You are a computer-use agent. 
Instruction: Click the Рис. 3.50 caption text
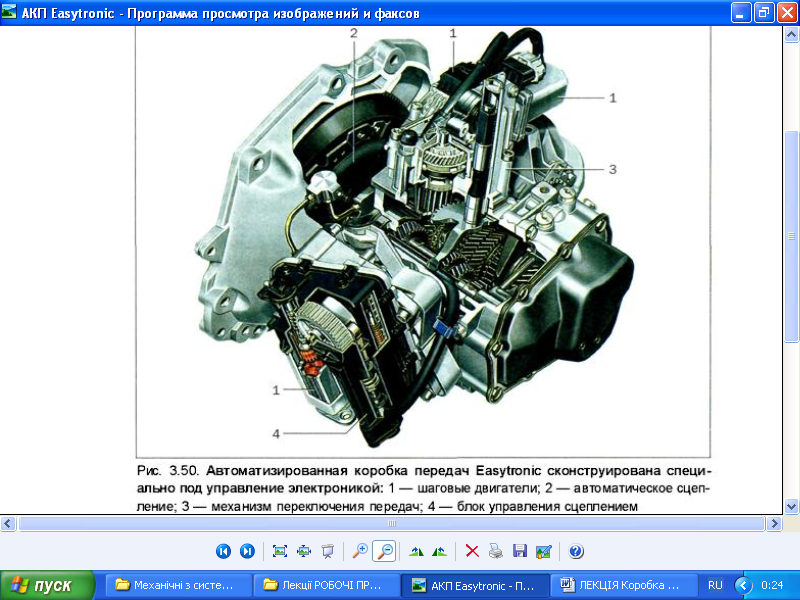click(x=423, y=488)
